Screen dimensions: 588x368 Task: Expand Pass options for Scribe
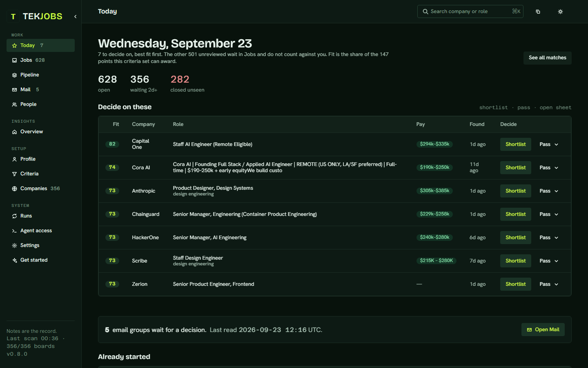click(556, 261)
